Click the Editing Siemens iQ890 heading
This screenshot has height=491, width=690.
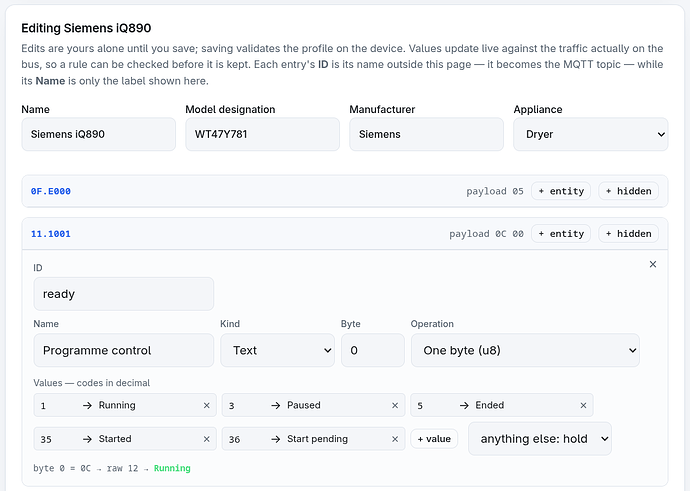(x=86, y=28)
